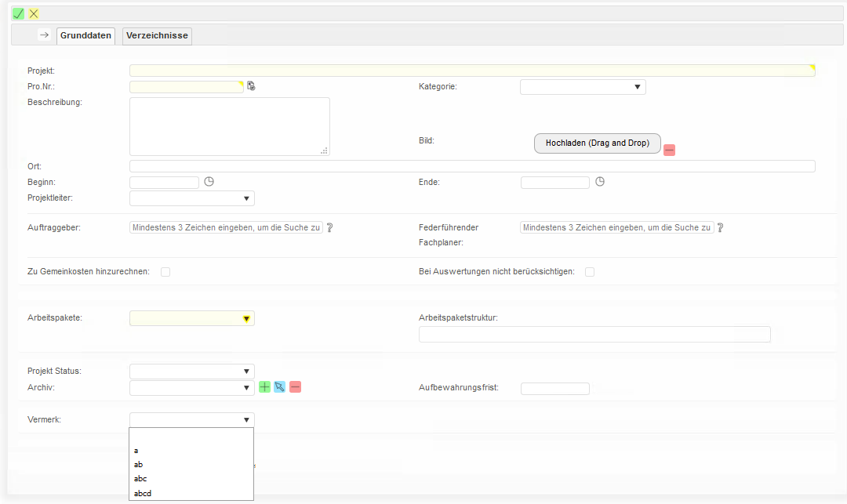Open the Kategorie dropdown
Screen dimensions: 847x504
click(x=583, y=87)
